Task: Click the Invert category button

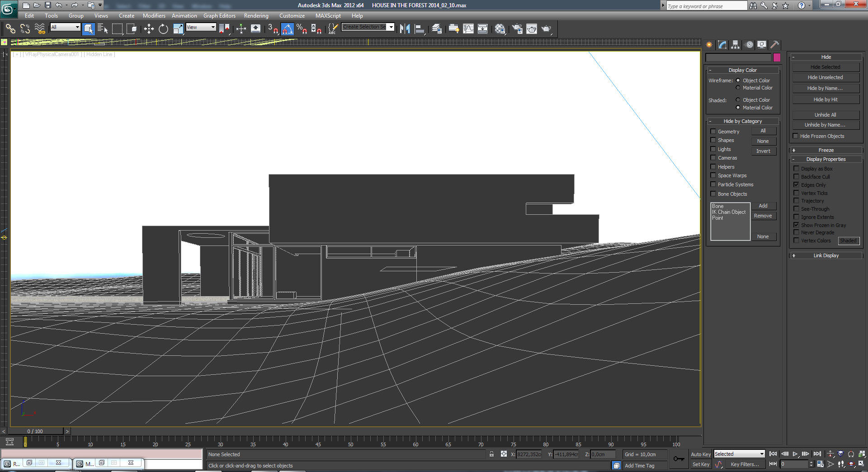Action: coord(764,151)
